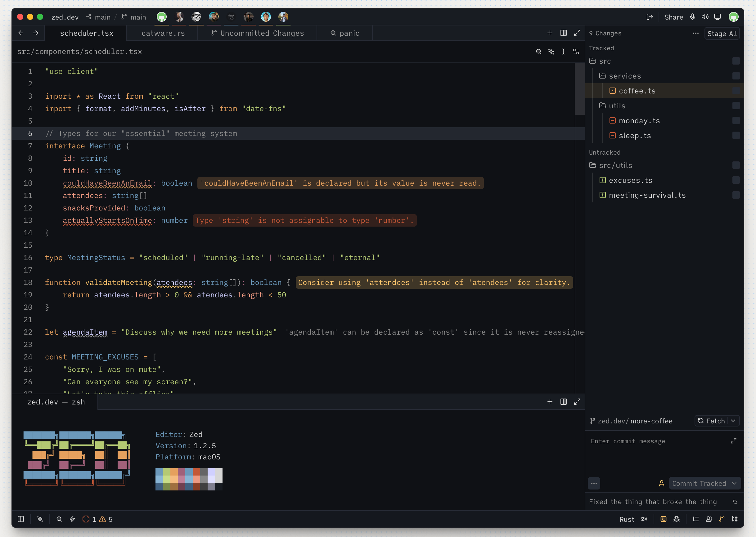
Task: Click the Share button
Action: [674, 17]
